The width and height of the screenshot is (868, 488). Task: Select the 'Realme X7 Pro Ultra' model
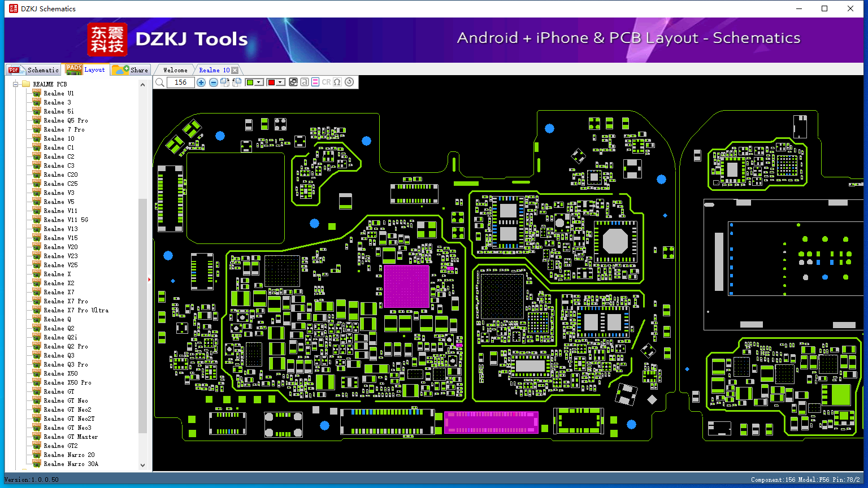pos(76,310)
